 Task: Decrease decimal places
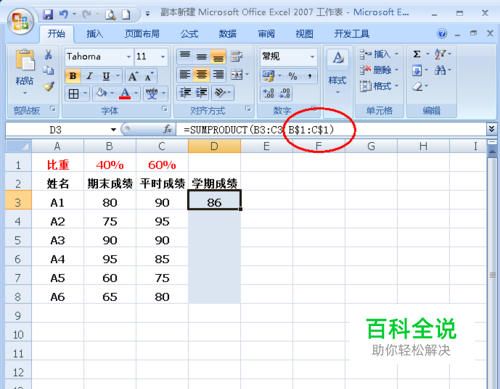(x=284, y=93)
